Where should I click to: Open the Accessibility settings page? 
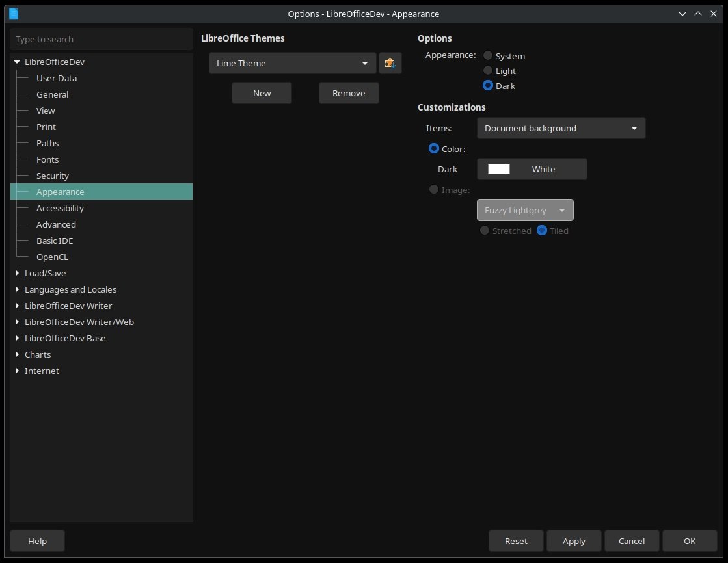coord(60,208)
